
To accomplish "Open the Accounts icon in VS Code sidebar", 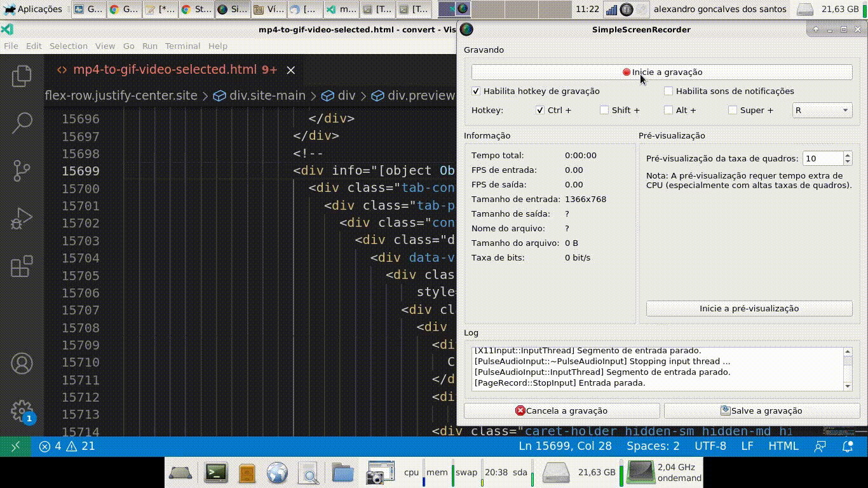I will tap(22, 363).
